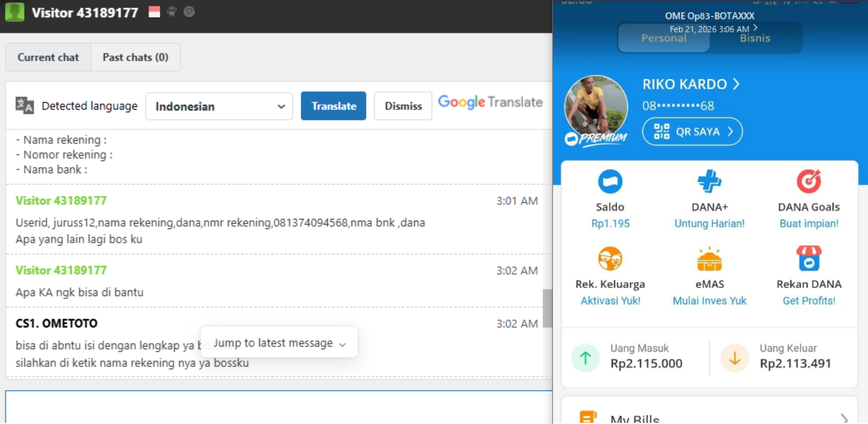Click the Rp1.195 balance link

610,224
